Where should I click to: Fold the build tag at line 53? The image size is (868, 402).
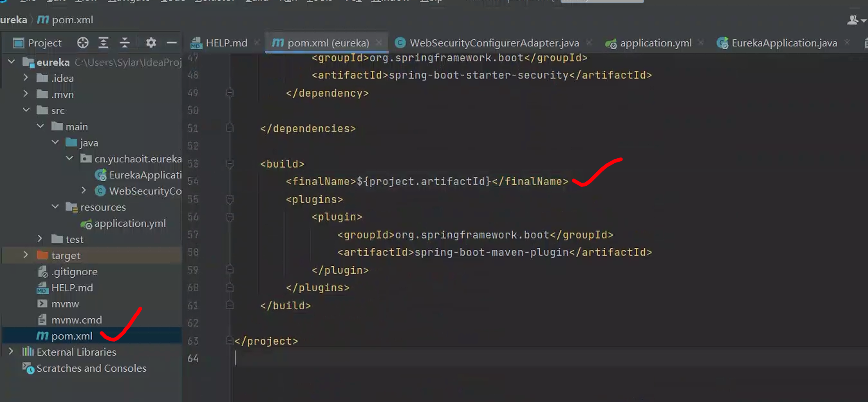(x=230, y=164)
